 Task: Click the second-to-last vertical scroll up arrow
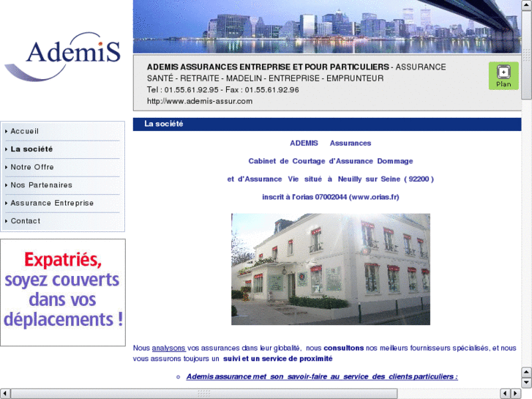click(527, 372)
